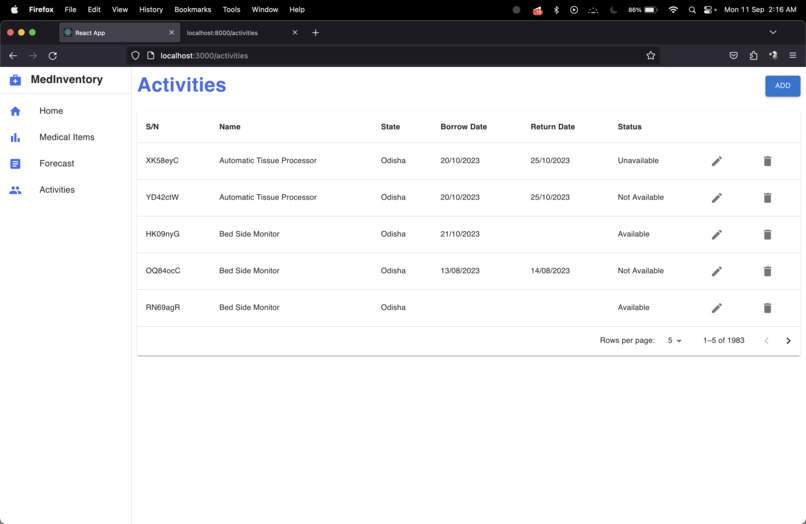Delete the OQ84ocC row with trash icon
This screenshot has height=524, width=806.
coord(767,271)
